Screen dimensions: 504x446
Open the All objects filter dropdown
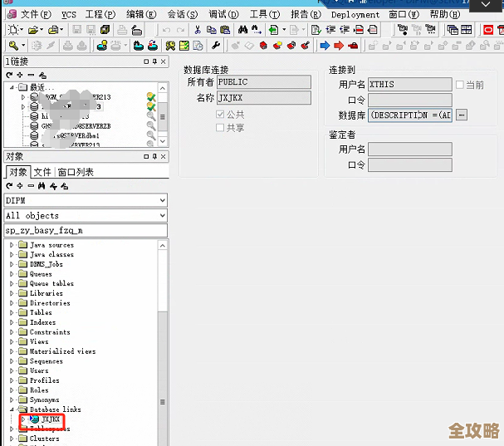pos(161,215)
